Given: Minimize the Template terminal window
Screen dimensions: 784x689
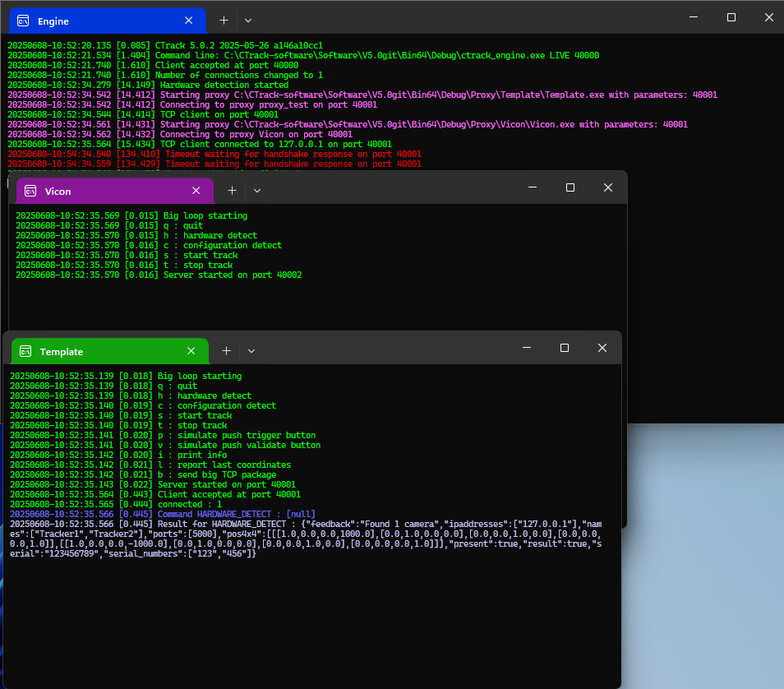Looking at the screenshot, I should (527, 348).
